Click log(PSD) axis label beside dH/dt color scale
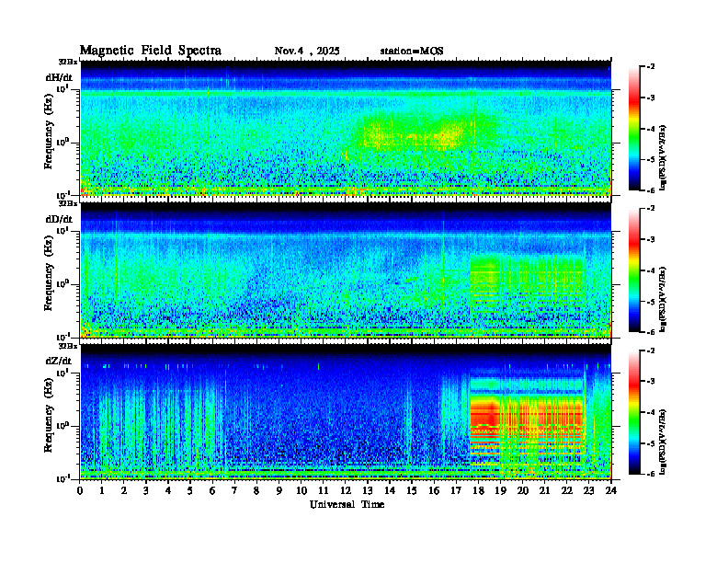The height and width of the screenshot is (563, 728). [x=664, y=157]
